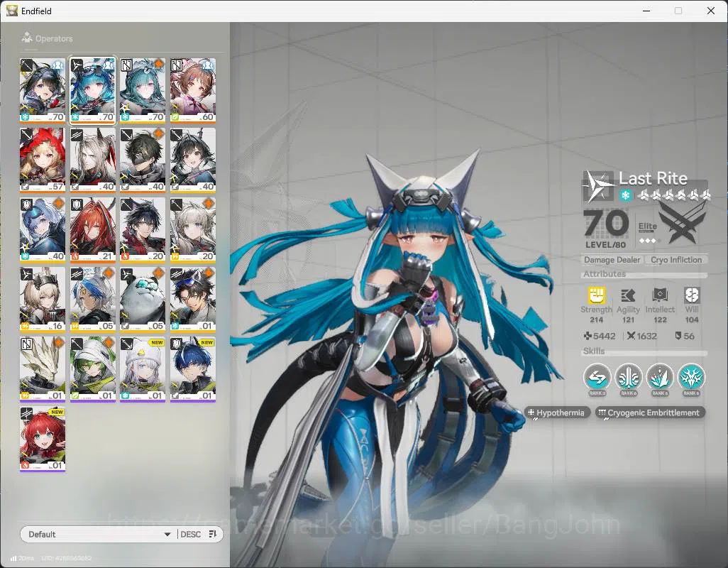Select the panda operator card
This screenshot has width=728, height=568.
[143, 299]
